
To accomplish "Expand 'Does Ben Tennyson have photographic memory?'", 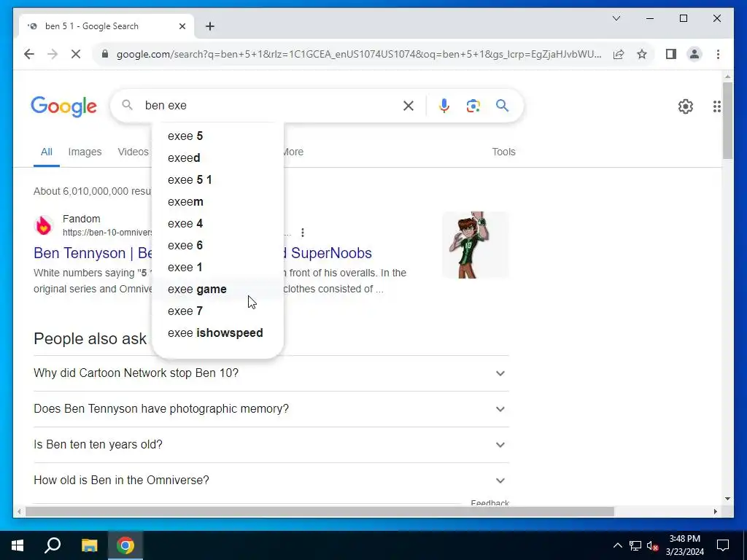I will point(271,409).
